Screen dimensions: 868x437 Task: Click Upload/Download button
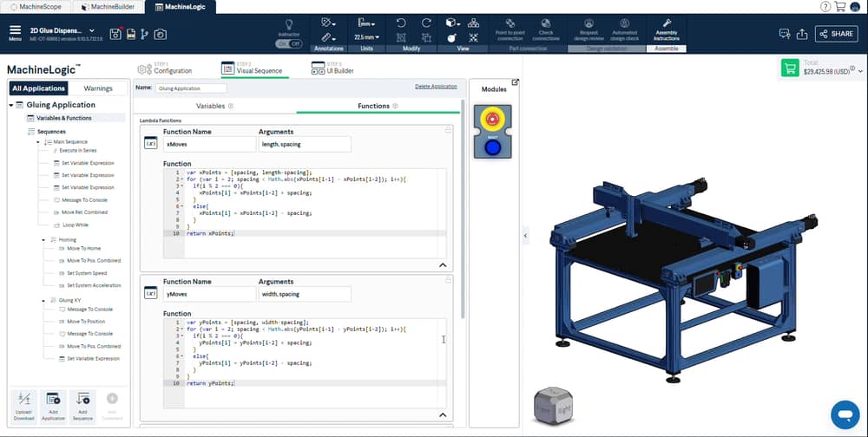click(x=23, y=407)
